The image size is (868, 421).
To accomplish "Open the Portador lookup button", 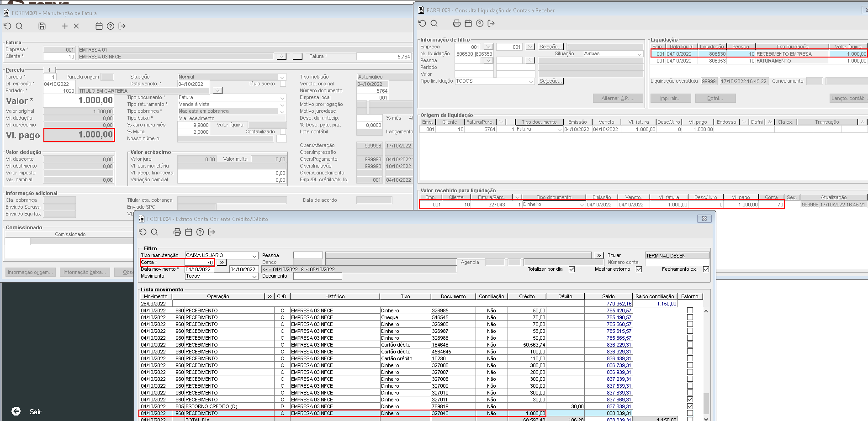I will pos(217,90).
